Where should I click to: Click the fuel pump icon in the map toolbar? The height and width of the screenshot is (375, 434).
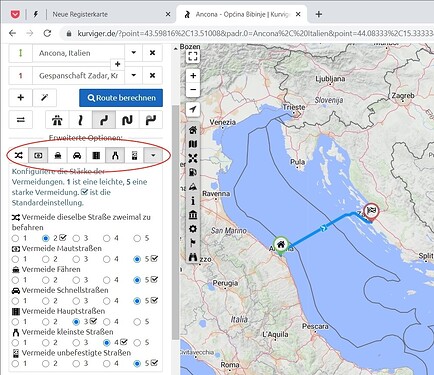coord(193,172)
